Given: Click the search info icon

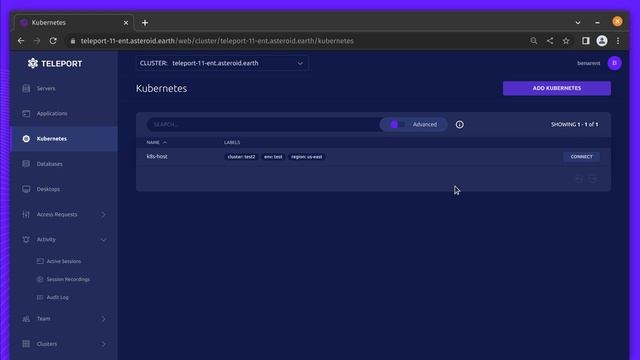Looking at the screenshot, I should coord(460,124).
